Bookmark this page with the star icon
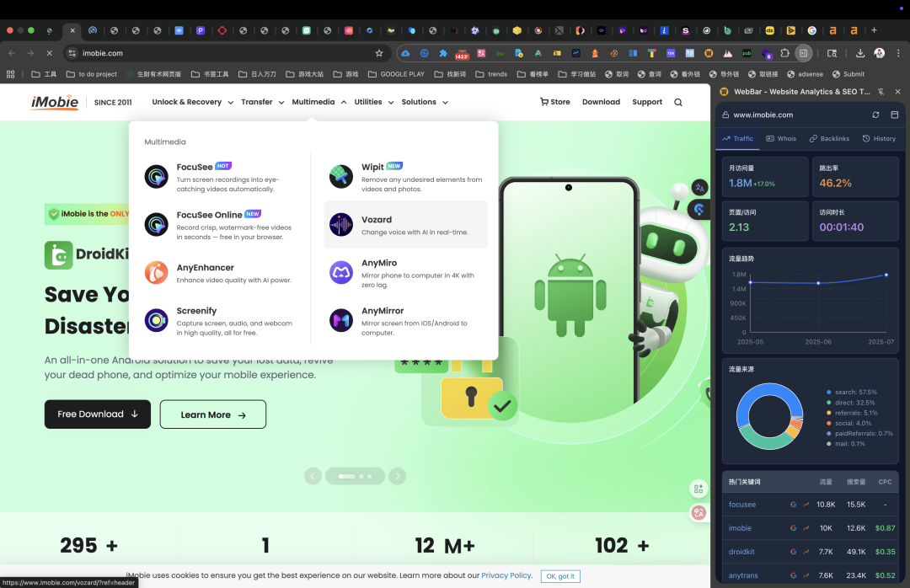Screen dimensions: 910x588 click(379, 53)
